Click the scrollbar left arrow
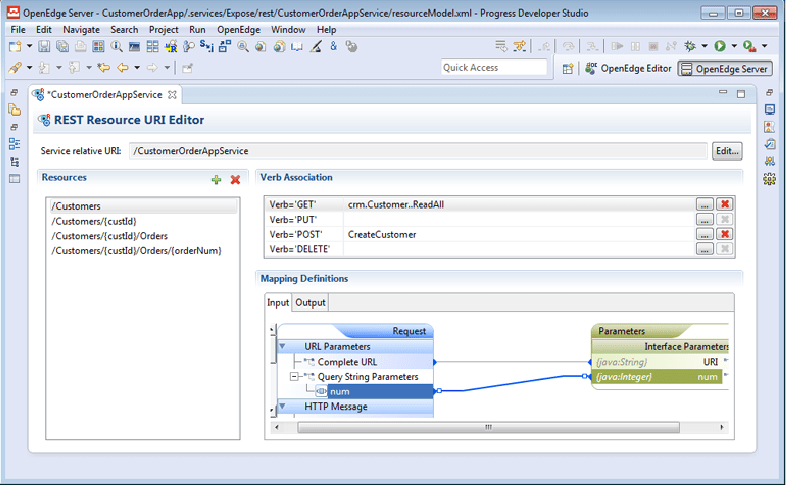This screenshot has height=485, width=786. pos(277,427)
